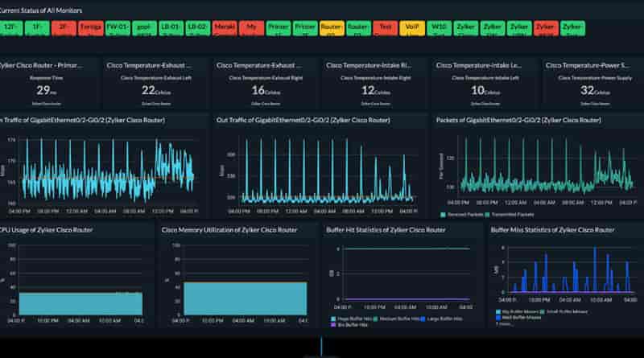Toggle the Medium Buffer Hits legend entry
644x358 pixels.
pyautogui.click(x=396, y=319)
